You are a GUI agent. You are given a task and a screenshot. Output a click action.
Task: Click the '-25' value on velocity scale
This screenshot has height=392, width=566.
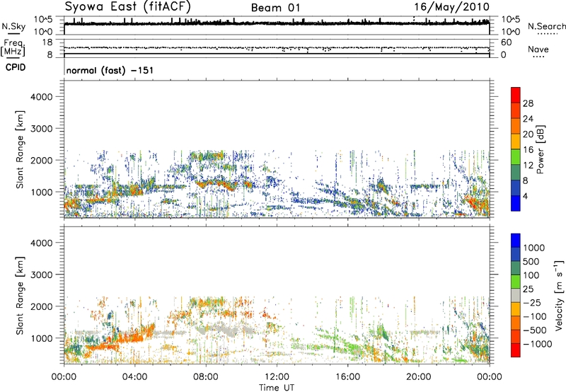(533, 302)
